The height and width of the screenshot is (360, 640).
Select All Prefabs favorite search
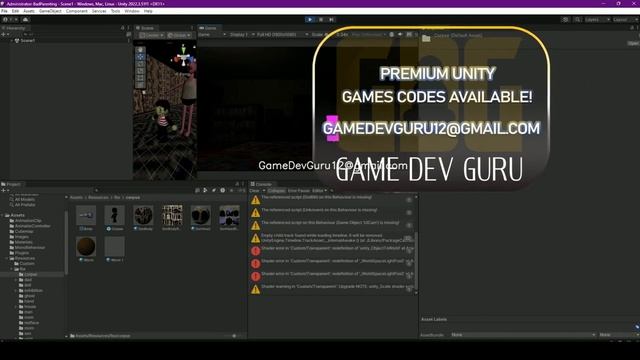pos(25,205)
